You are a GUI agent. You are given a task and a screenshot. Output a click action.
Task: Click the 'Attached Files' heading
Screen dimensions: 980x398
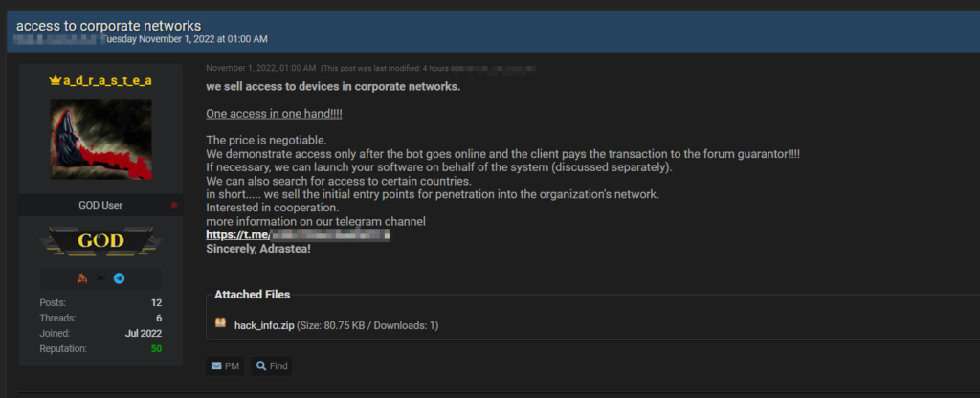[x=252, y=295]
